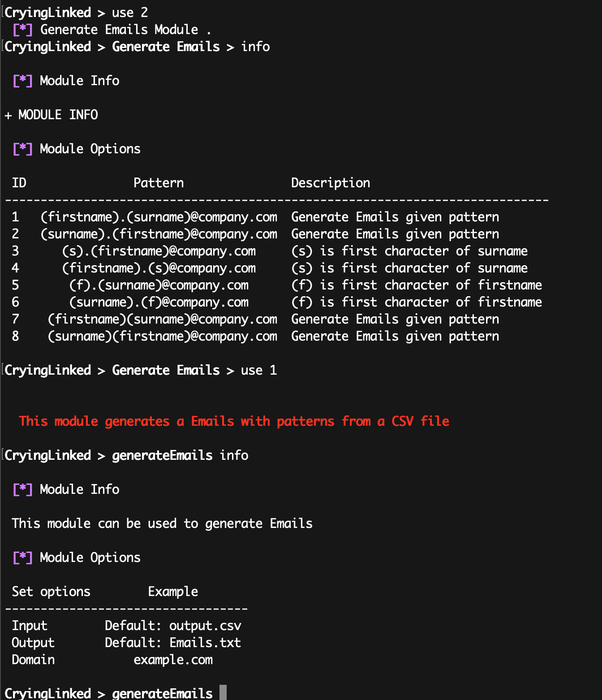602x700 pixels.
Task: Click the [*] marker beside last Module Options
Action: tap(22, 558)
